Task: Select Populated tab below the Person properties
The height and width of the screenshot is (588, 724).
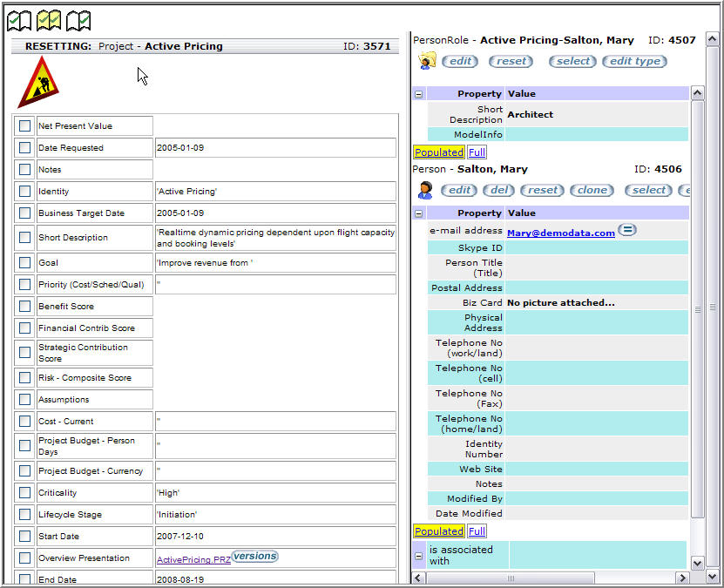Action: point(438,531)
